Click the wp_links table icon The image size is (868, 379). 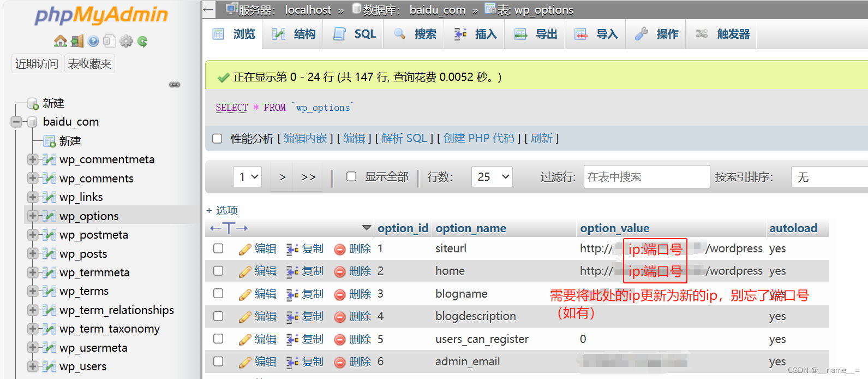point(49,197)
